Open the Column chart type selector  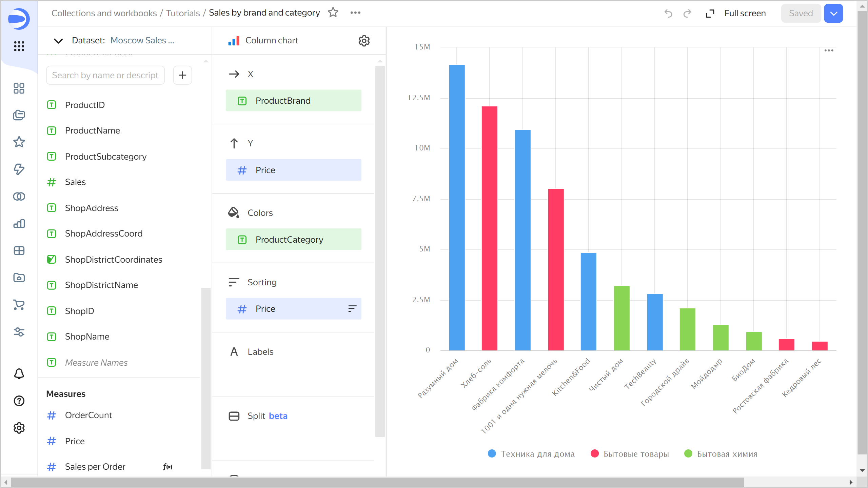[271, 41]
